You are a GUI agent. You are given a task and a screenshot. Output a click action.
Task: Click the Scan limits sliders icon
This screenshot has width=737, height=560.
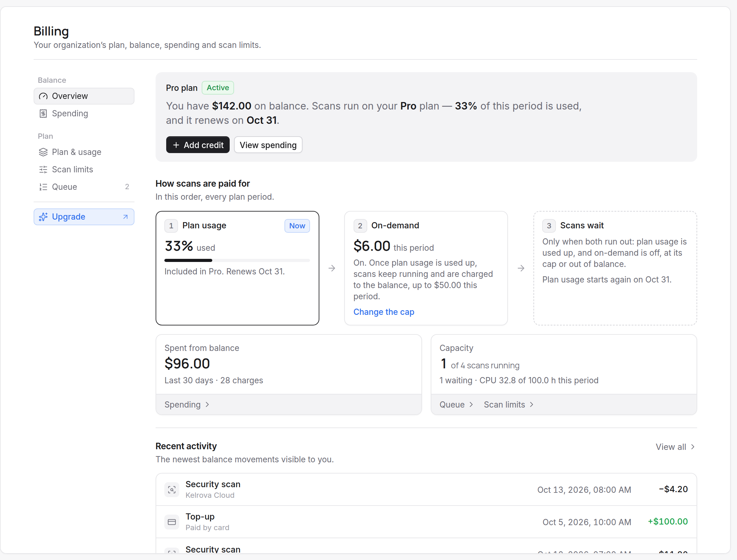(x=43, y=169)
